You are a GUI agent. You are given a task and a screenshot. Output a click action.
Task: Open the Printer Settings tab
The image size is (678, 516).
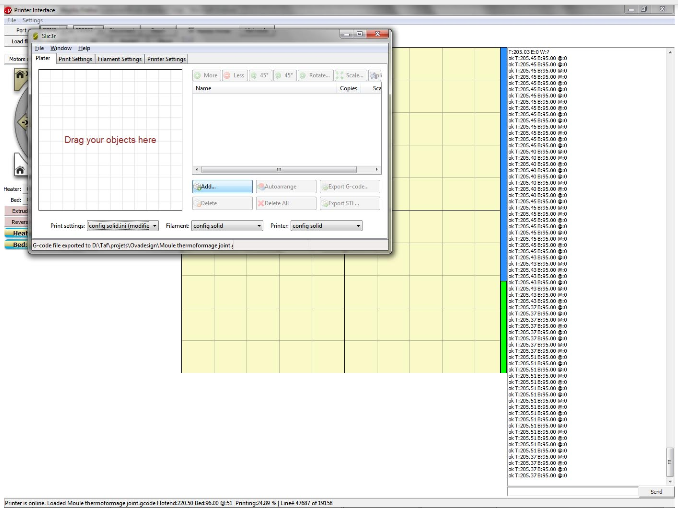[167, 59]
